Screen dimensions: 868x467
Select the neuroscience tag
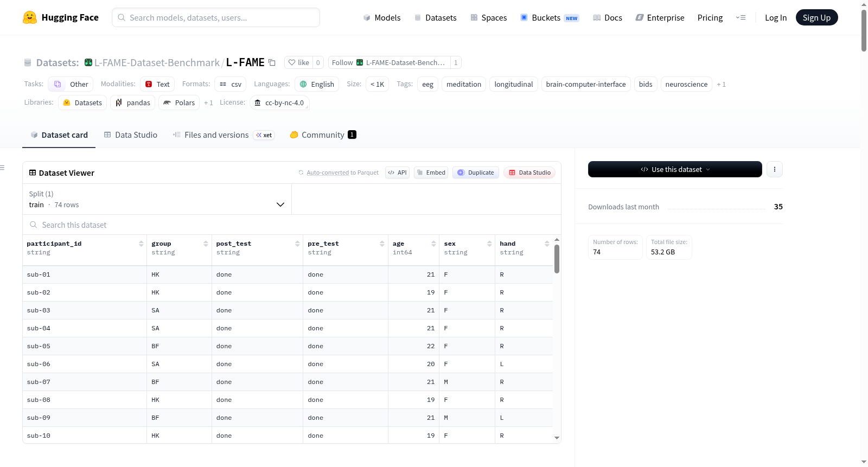point(686,84)
